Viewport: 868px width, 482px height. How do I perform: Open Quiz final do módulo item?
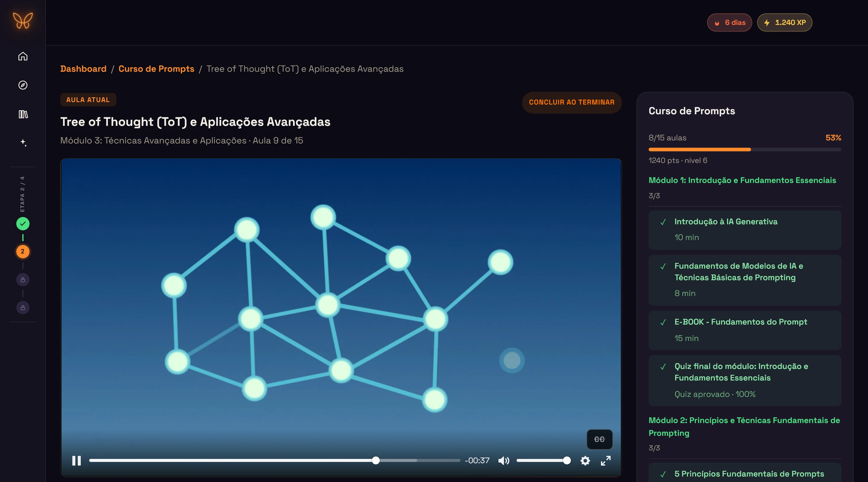pos(745,380)
